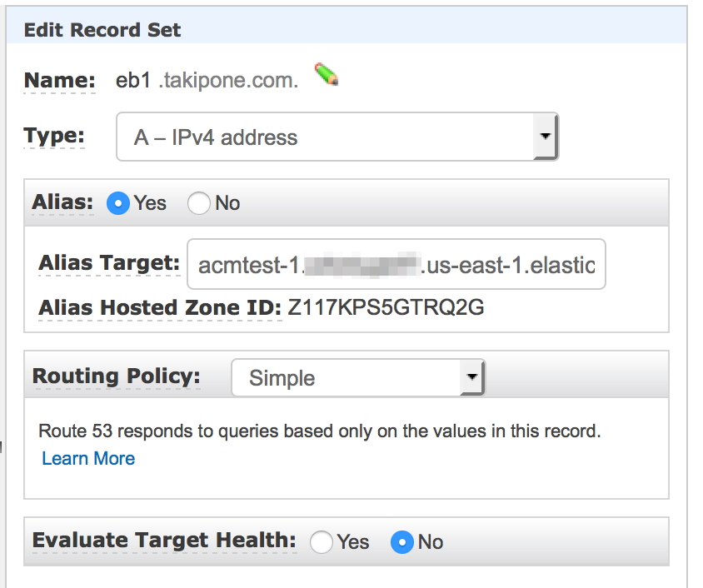Click the eb1 record name text
703x588 pixels.
133,81
